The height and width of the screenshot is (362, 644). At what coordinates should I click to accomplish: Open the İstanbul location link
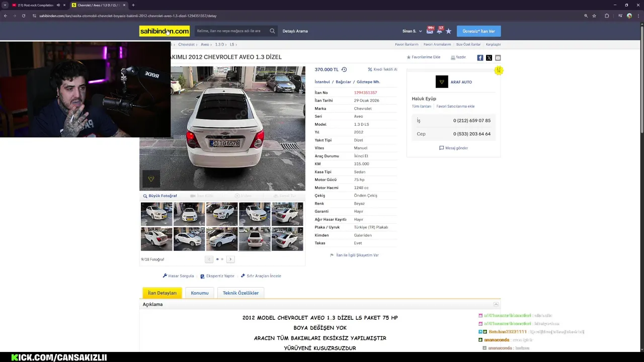click(323, 82)
